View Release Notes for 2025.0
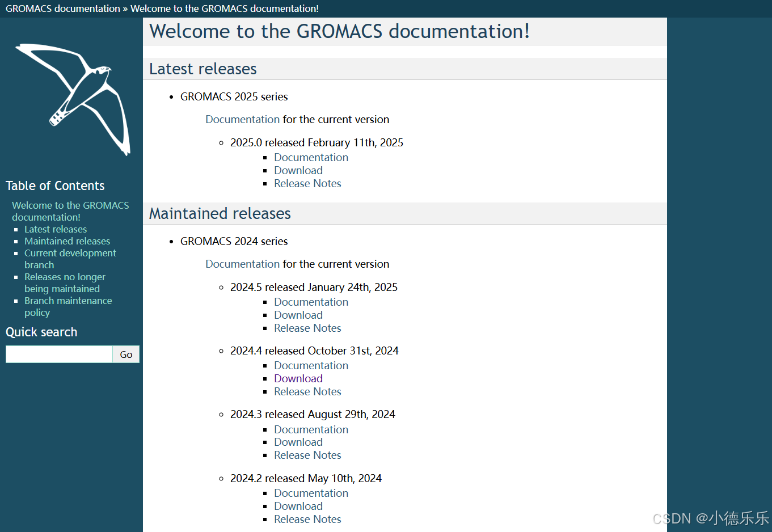The image size is (772, 532). 307,183
